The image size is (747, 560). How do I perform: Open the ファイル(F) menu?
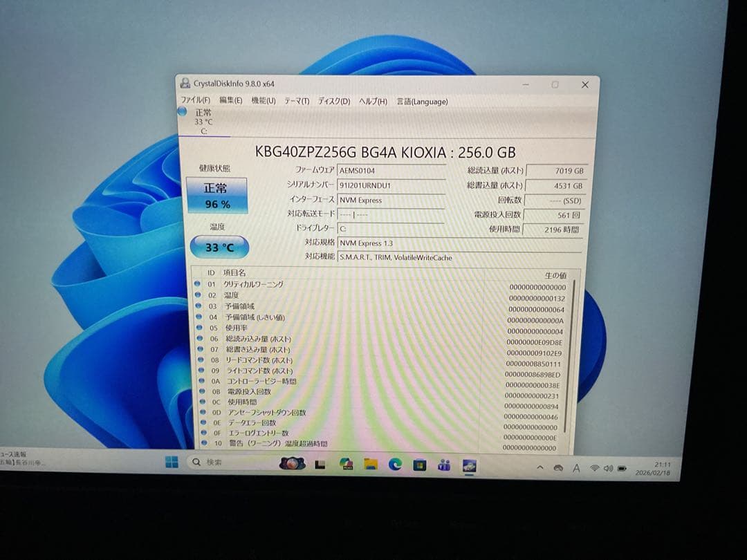coord(195,100)
